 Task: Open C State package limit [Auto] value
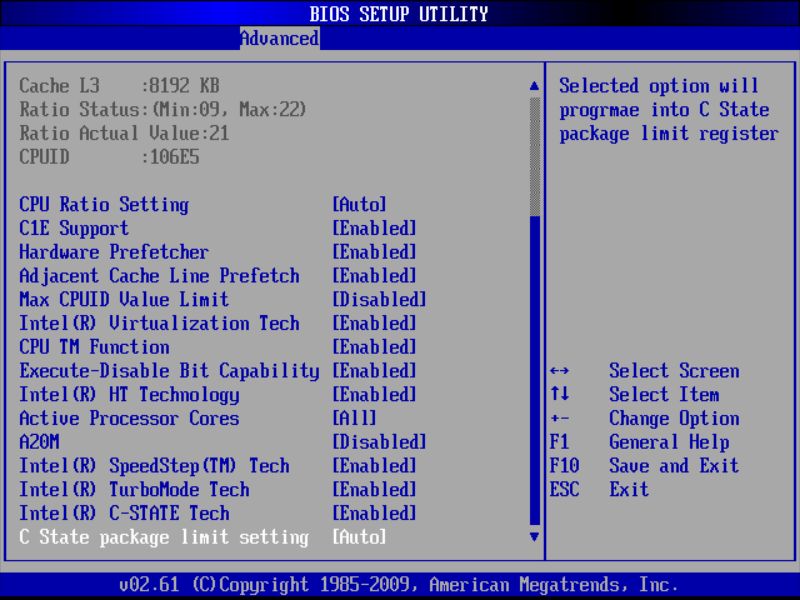[x=359, y=537]
